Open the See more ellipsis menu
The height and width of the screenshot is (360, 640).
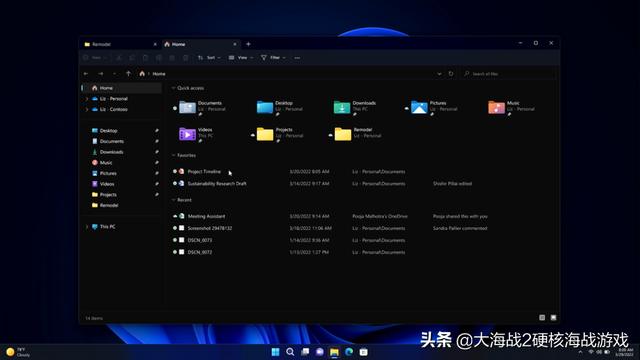click(x=297, y=58)
